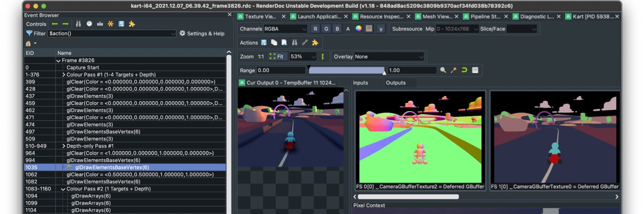Select _CameraGBufferTexture0 thumbnail
Screen dimensions: 644x214
[x=555, y=141]
